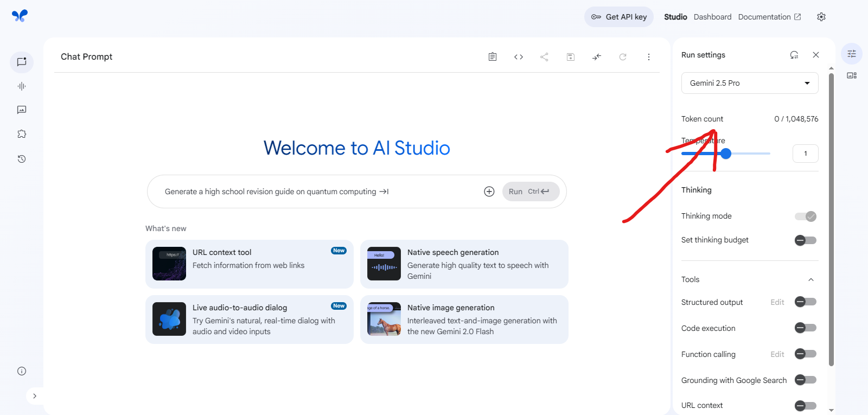Toggle the Thinking mode switch

(806, 216)
